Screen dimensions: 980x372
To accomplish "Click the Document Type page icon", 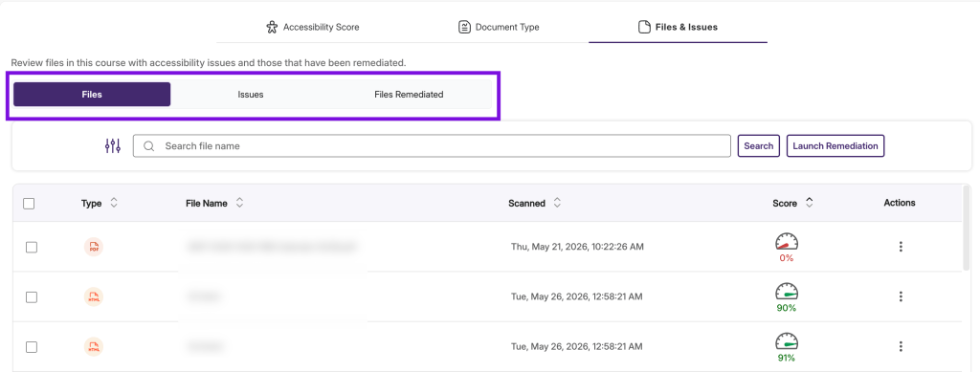I will [x=464, y=27].
